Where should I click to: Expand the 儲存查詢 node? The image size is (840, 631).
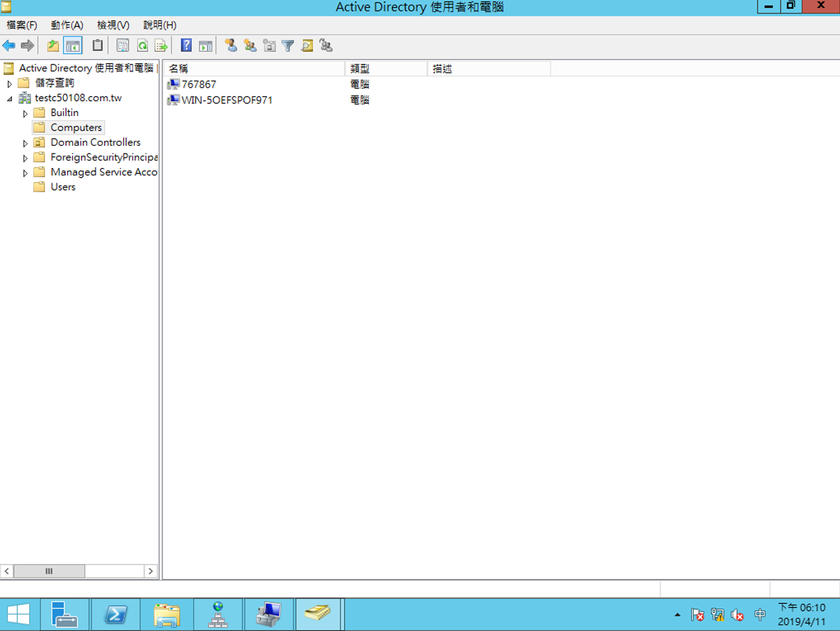click(x=10, y=83)
